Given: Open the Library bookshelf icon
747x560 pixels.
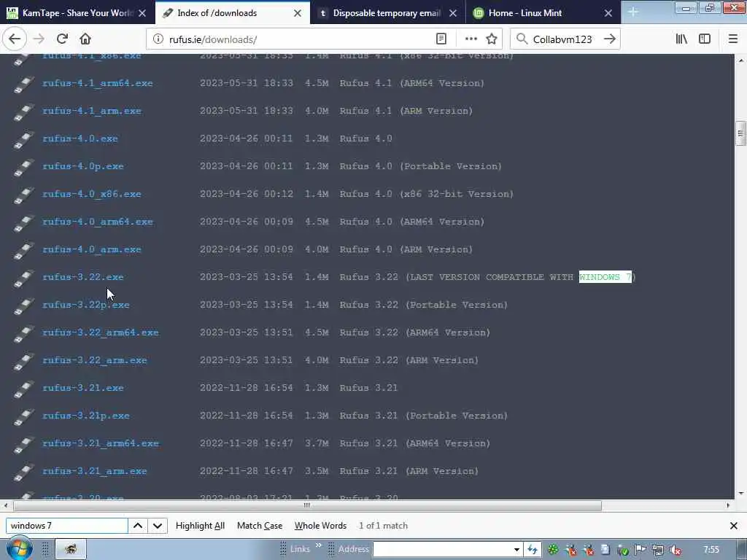Looking at the screenshot, I should coord(681,39).
